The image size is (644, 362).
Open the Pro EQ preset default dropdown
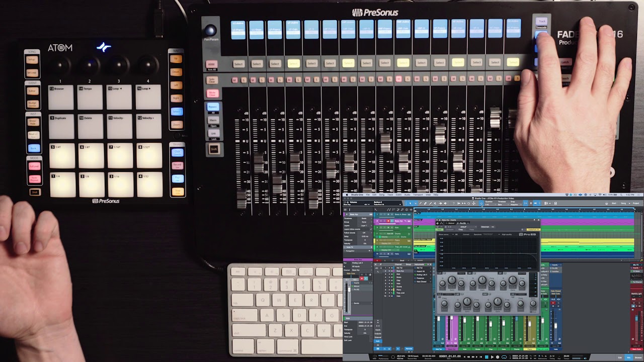coord(463,227)
